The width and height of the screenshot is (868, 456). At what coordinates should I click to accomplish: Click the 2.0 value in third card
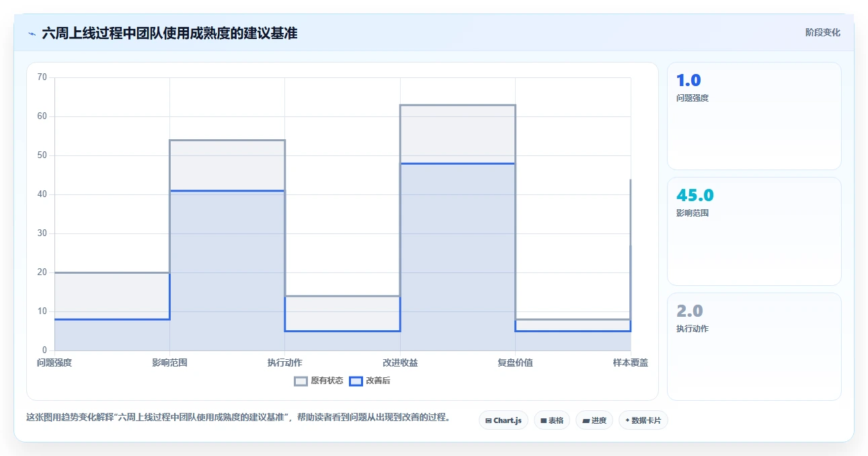[690, 311]
